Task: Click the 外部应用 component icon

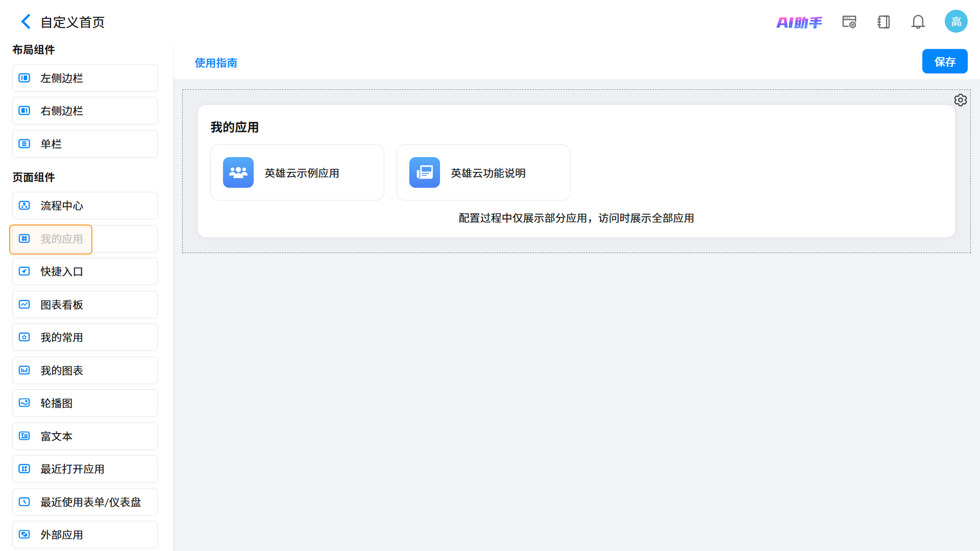Action: pyautogui.click(x=24, y=535)
